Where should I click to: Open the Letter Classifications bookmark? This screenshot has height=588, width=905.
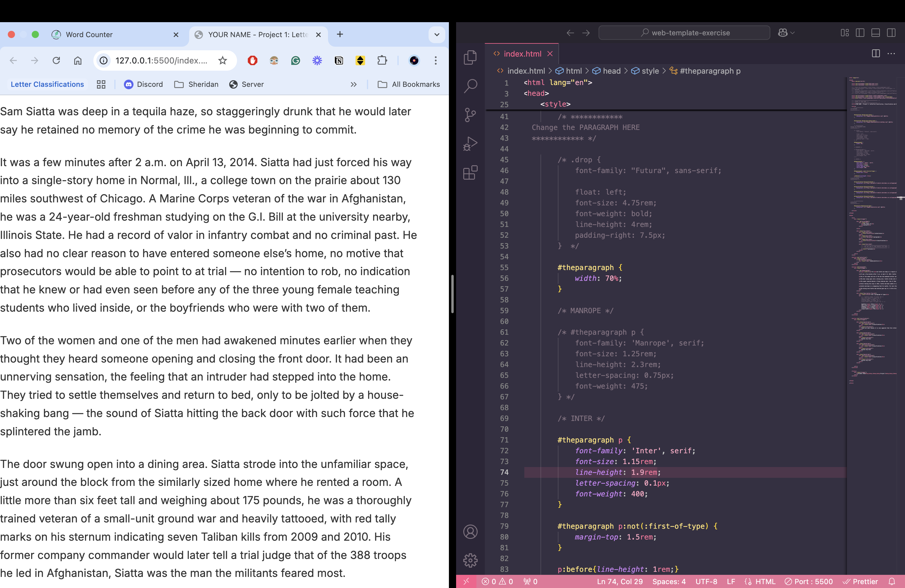pyautogui.click(x=47, y=84)
